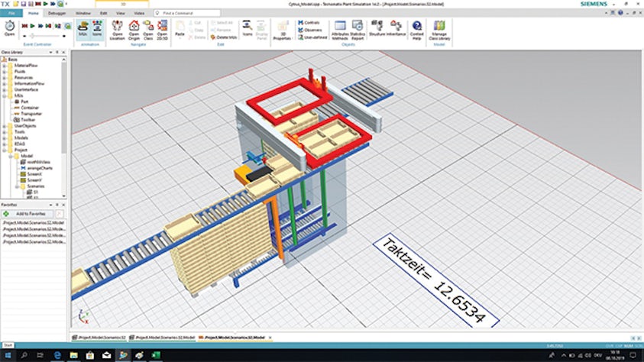644x362 pixels.
Task: Switch to the Edit ribbon tab
Action: pos(103,13)
